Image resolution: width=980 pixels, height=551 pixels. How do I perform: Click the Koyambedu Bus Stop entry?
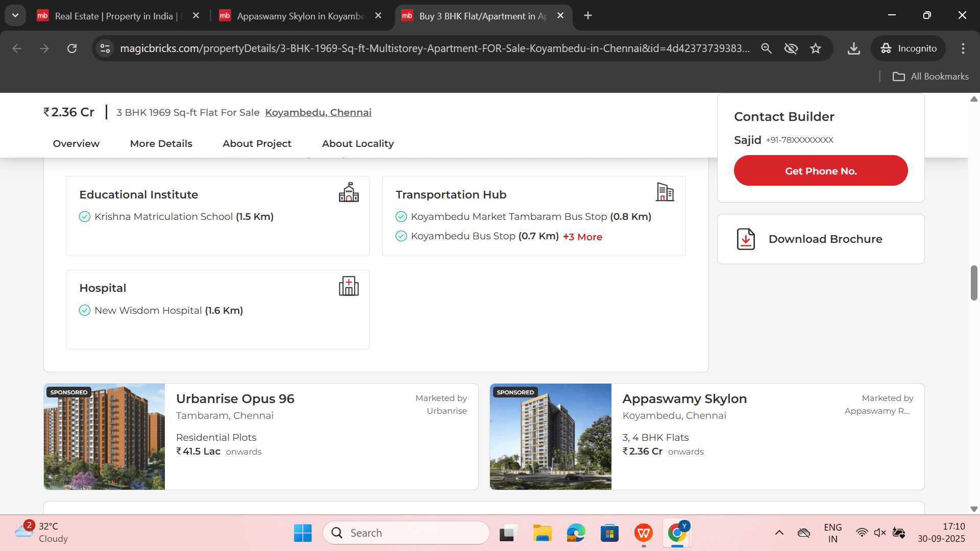[477, 236]
